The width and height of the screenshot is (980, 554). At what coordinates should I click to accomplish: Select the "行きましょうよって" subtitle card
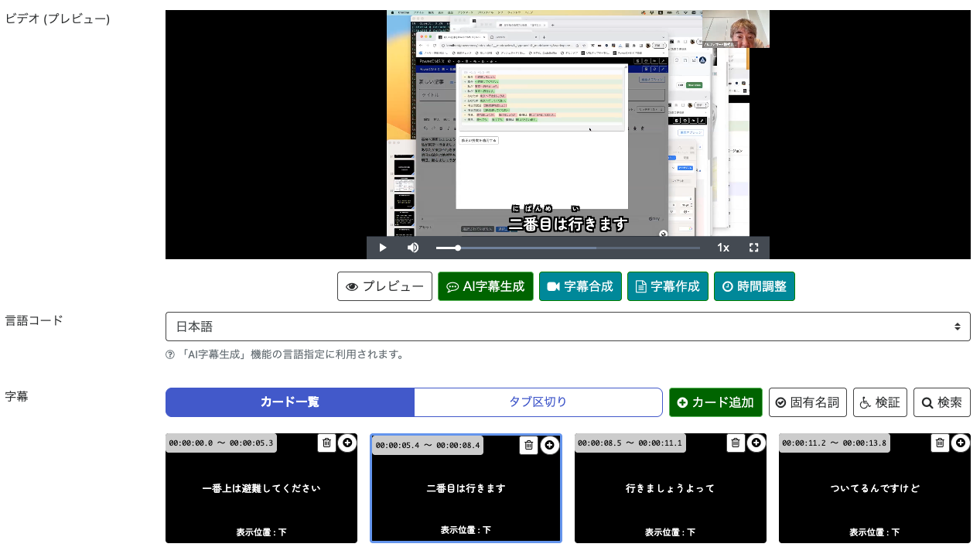pos(670,488)
